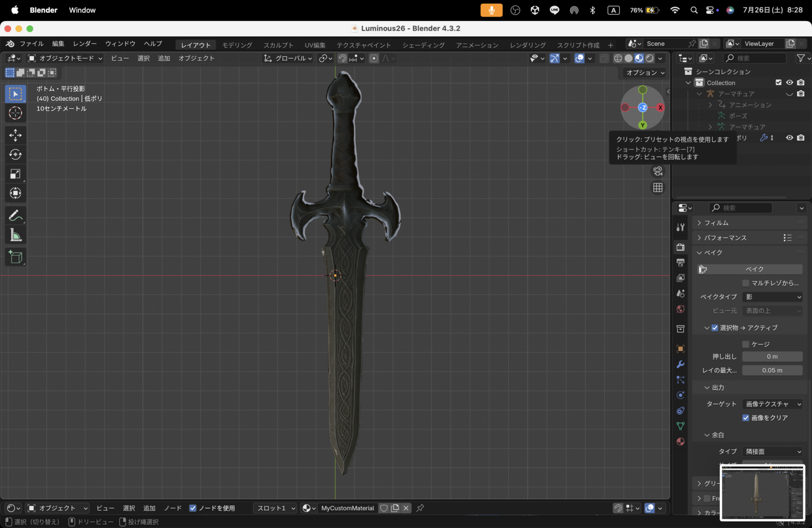Disable ノードを使用 checkbox
The height and width of the screenshot is (528, 812).
pyautogui.click(x=193, y=508)
